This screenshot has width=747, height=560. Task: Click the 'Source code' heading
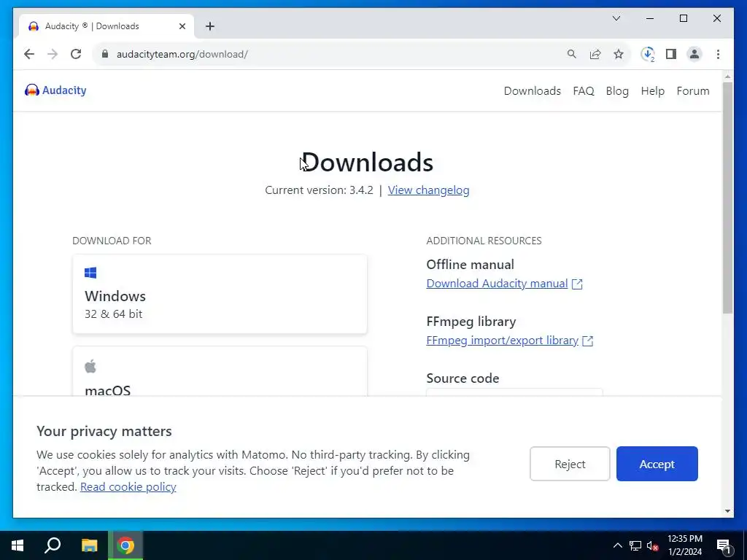(x=462, y=378)
